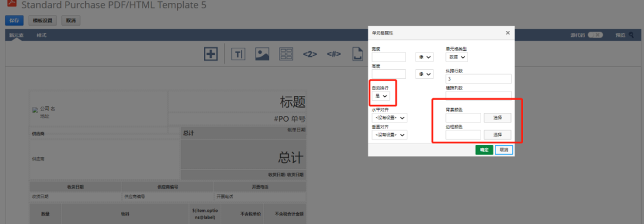Viewport: 644px width, 224px height.
Task: Open the 自动换行 word wrap dropdown
Action: (380, 96)
